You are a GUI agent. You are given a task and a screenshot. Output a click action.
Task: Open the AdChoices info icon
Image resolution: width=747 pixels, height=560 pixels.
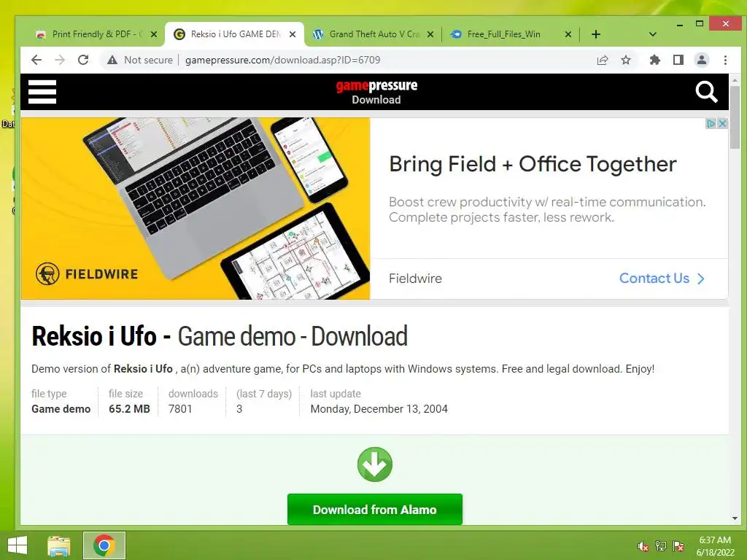point(711,123)
